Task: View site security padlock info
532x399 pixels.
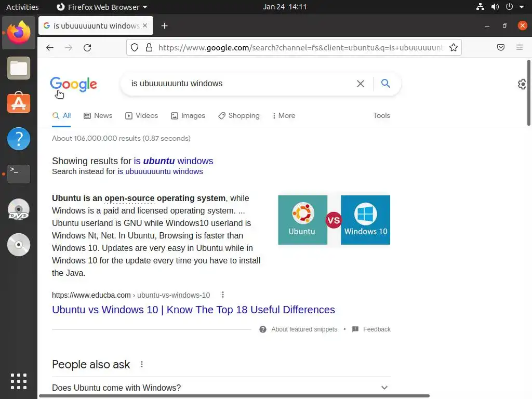Action: [149, 47]
